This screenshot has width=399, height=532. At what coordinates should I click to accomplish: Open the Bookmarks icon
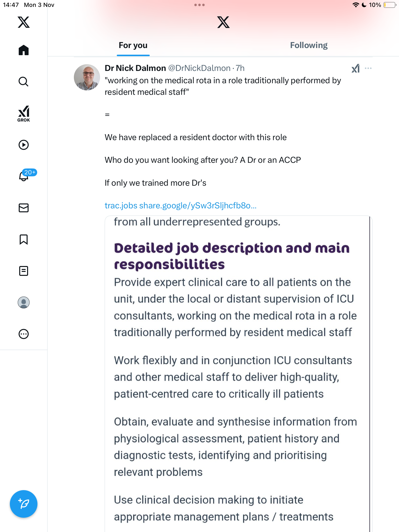[24, 239]
